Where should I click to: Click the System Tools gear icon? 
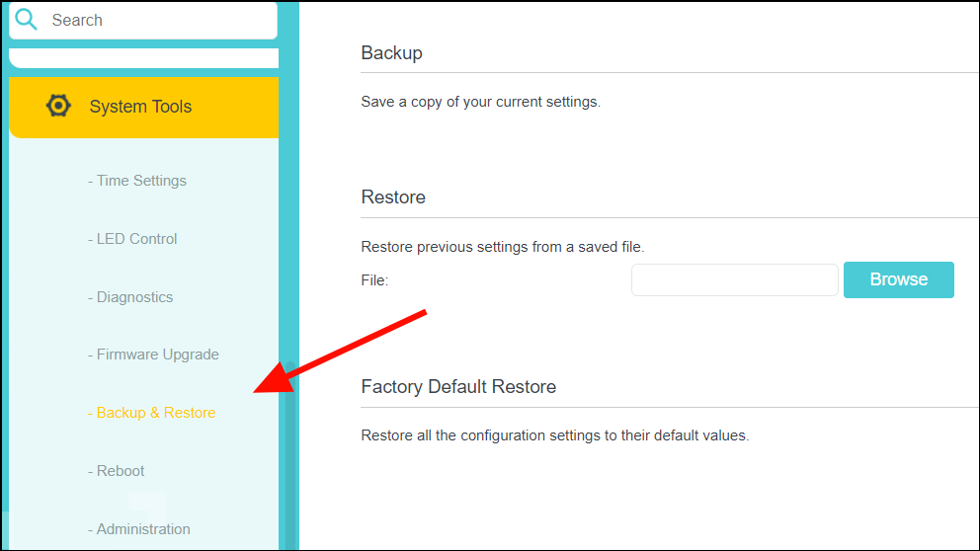tap(58, 106)
